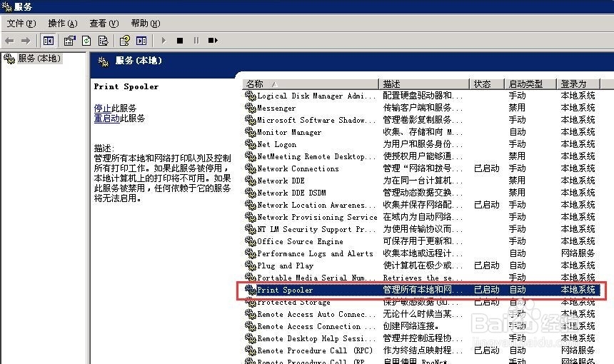Click the gear icon beside Remote Access Connection

[250, 326]
